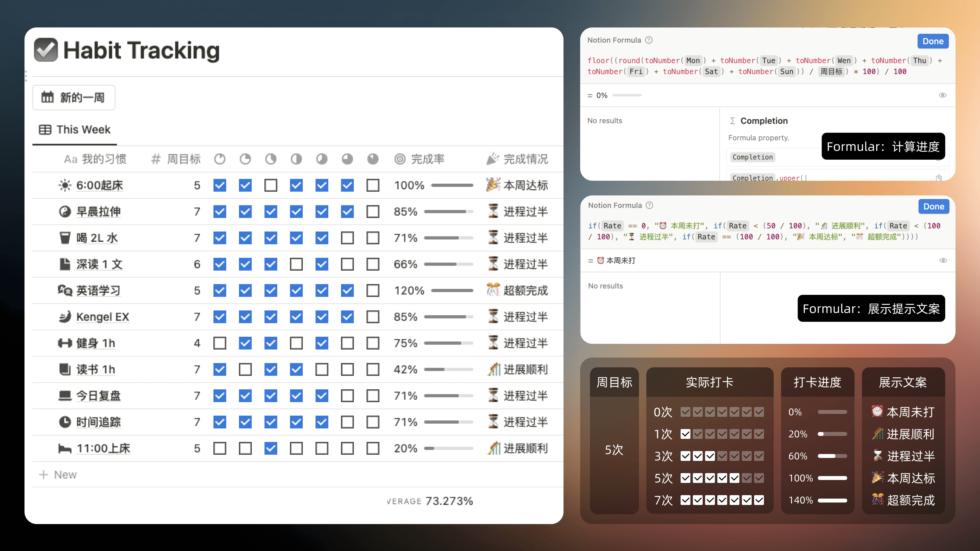Image resolution: width=980 pixels, height=551 pixels.
Task: Click the target icon on the 完成率 column header
Action: [x=400, y=159]
